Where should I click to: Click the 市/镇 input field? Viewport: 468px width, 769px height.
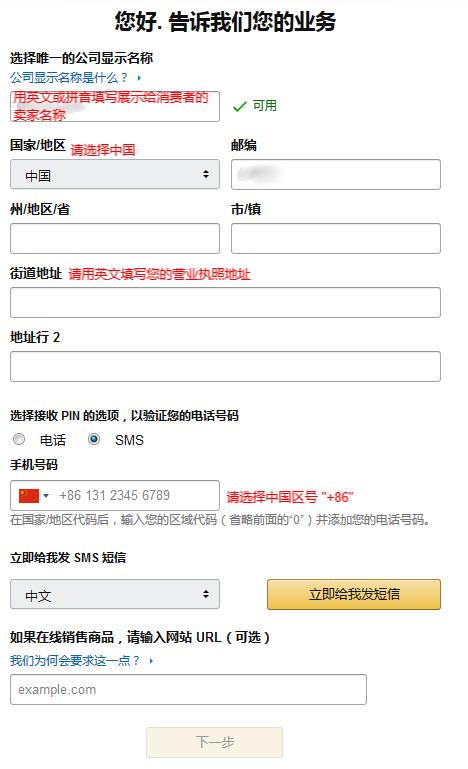pos(336,238)
